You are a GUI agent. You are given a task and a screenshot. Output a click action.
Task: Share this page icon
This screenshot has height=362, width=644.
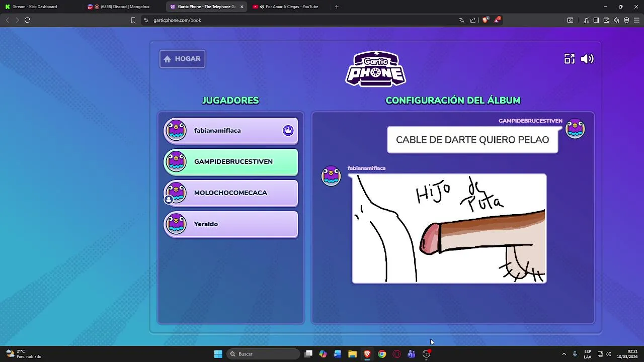(x=473, y=20)
